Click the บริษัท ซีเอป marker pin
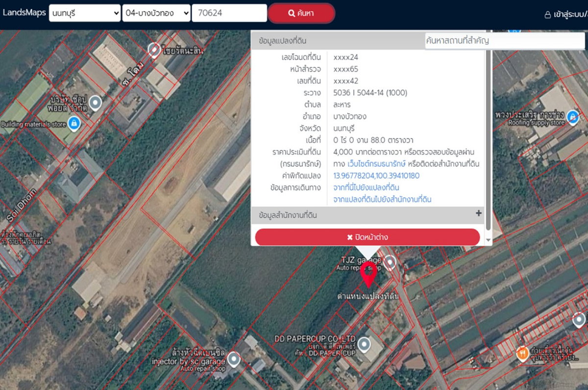The width and height of the screenshot is (588, 390). [95, 103]
